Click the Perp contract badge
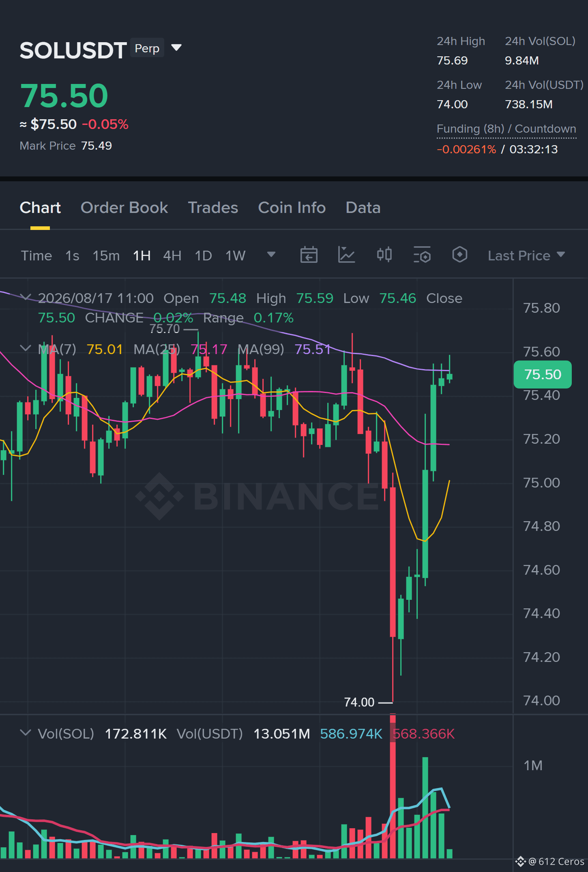This screenshot has height=872, width=588. (147, 48)
